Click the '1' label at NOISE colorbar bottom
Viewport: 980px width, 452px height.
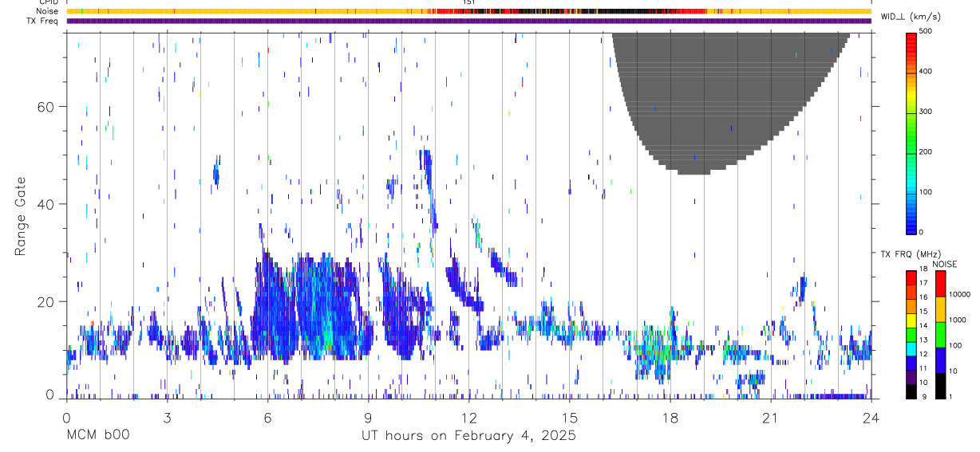coord(950,396)
